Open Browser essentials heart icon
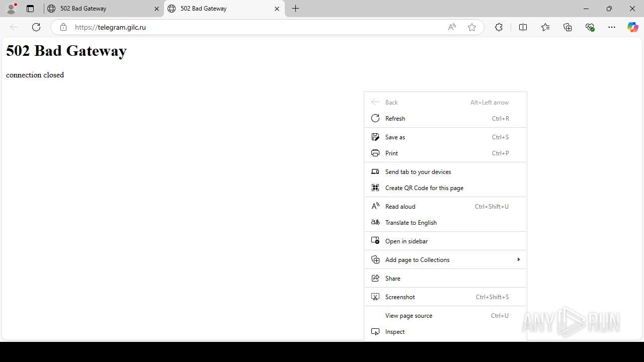 590,27
